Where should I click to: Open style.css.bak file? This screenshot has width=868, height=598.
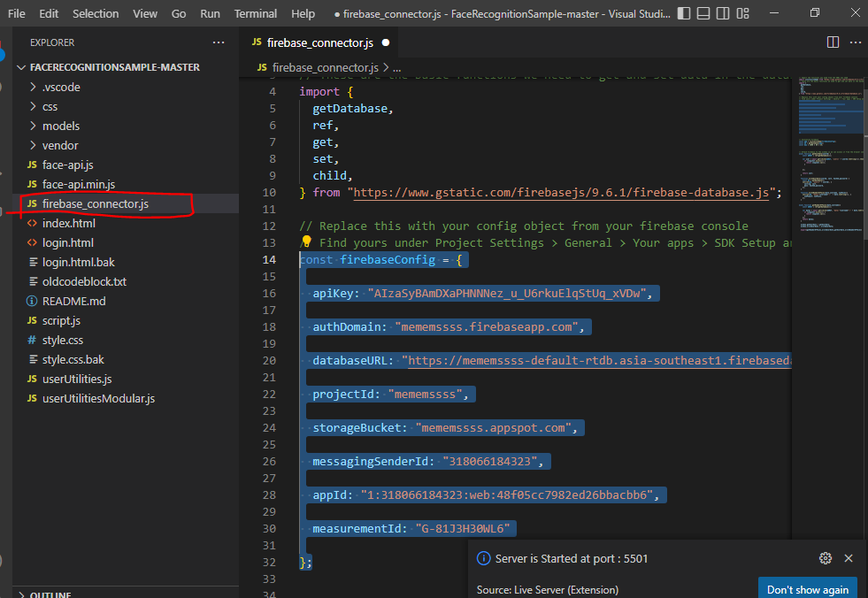click(x=126, y=359)
